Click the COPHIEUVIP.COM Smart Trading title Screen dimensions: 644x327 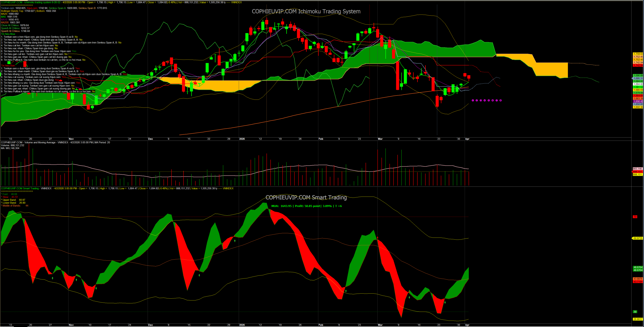[306, 198]
